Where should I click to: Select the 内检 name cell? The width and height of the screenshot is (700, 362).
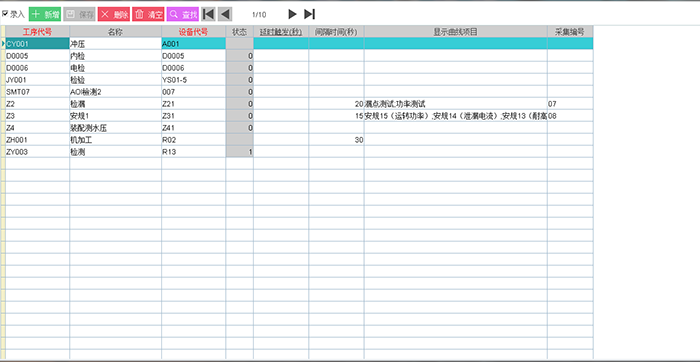[x=116, y=56]
